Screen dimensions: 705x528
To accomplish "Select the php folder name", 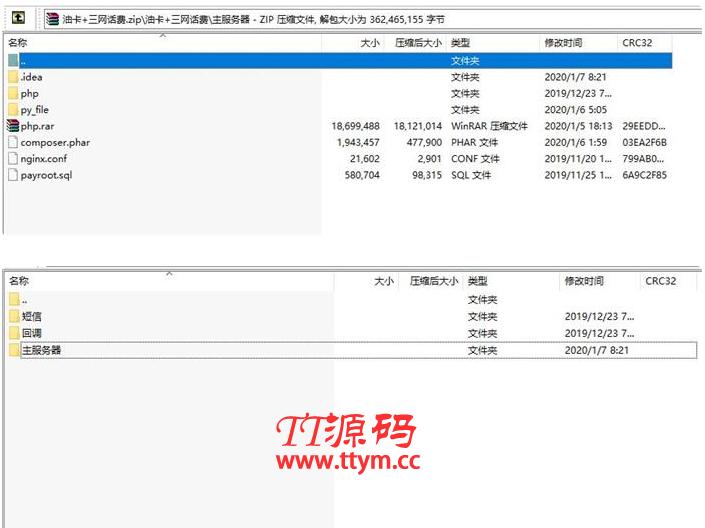I will (x=30, y=94).
